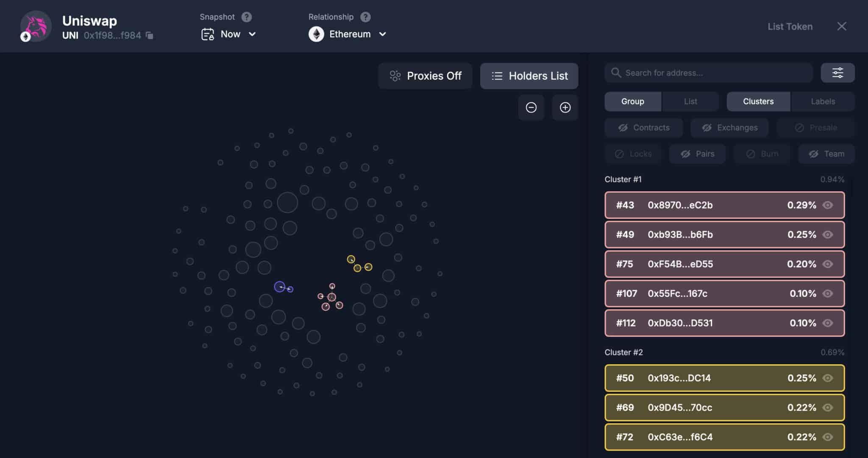Click the Uniswap unicorn token logo
Viewport: 868px width, 458px height.
[36, 26]
